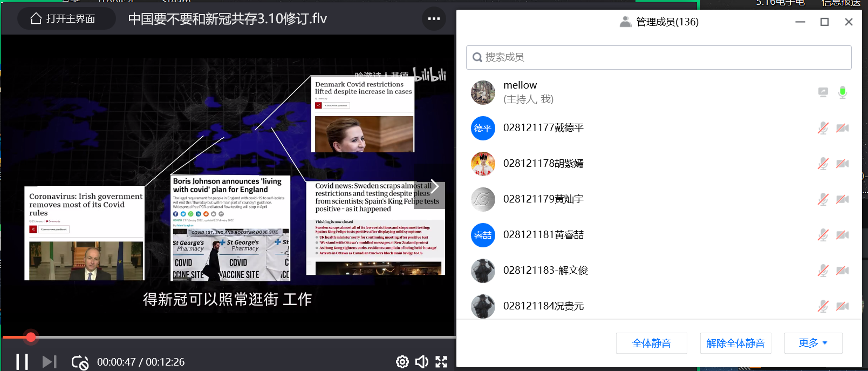Select member 028121183-解文俊 in the list

[x=545, y=271]
